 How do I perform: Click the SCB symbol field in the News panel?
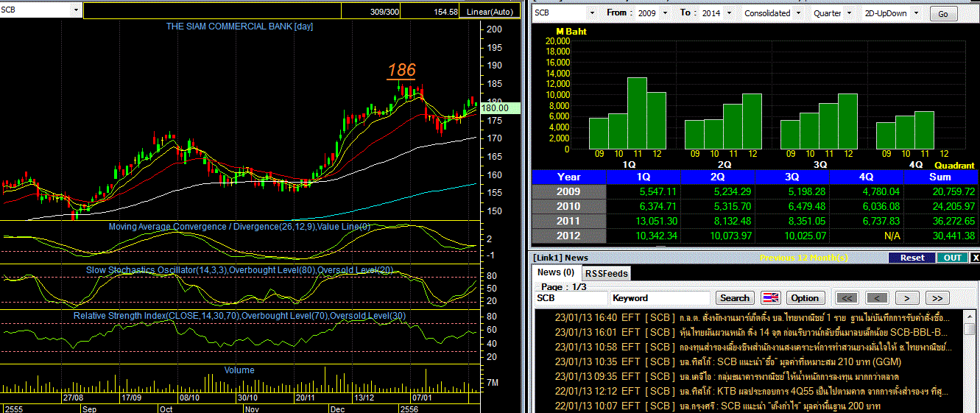coord(571,298)
